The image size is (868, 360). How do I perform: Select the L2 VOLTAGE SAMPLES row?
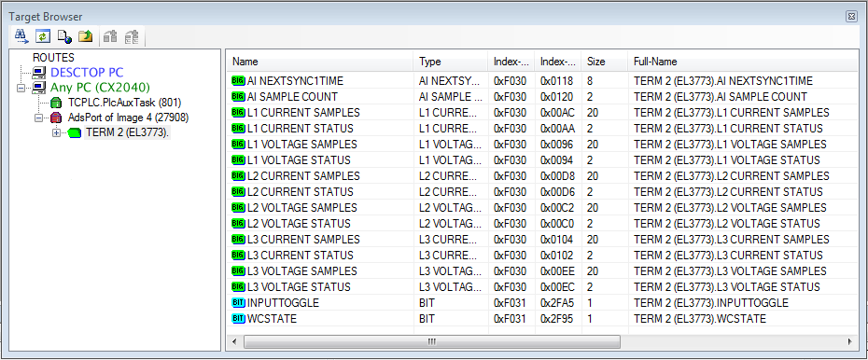click(542, 208)
